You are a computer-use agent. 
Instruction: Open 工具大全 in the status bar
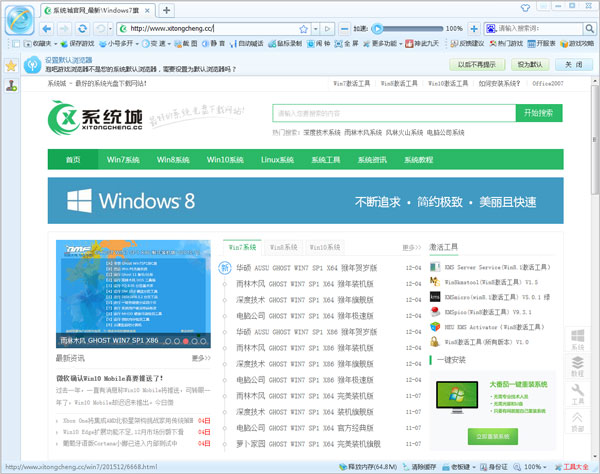572,467
